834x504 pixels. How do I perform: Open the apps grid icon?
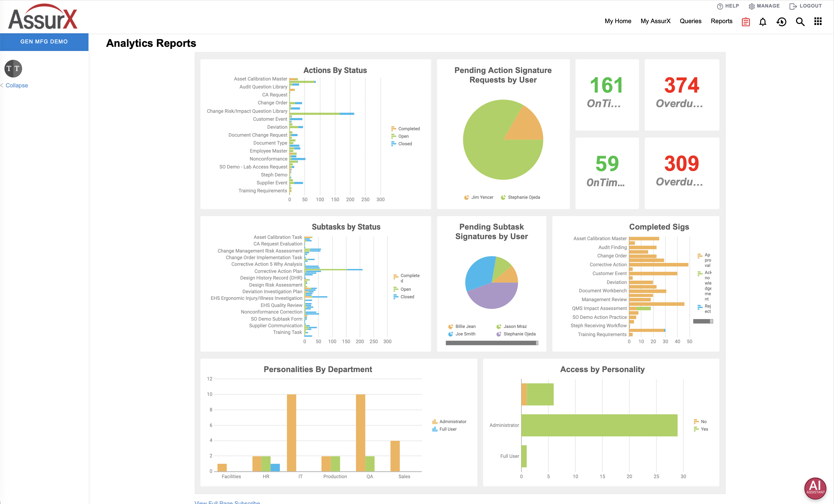(x=818, y=21)
